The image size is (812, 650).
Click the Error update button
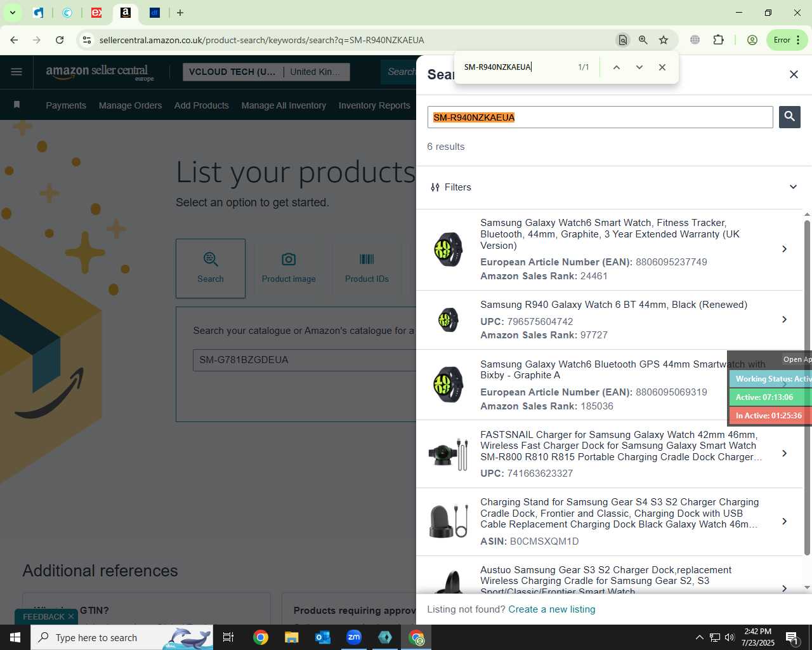[787, 40]
